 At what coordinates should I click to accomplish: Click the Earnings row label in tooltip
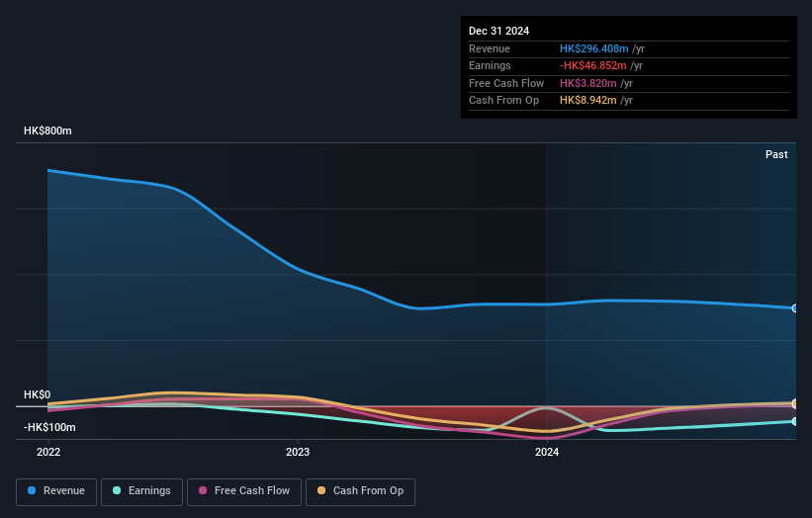[x=490, y=65]
